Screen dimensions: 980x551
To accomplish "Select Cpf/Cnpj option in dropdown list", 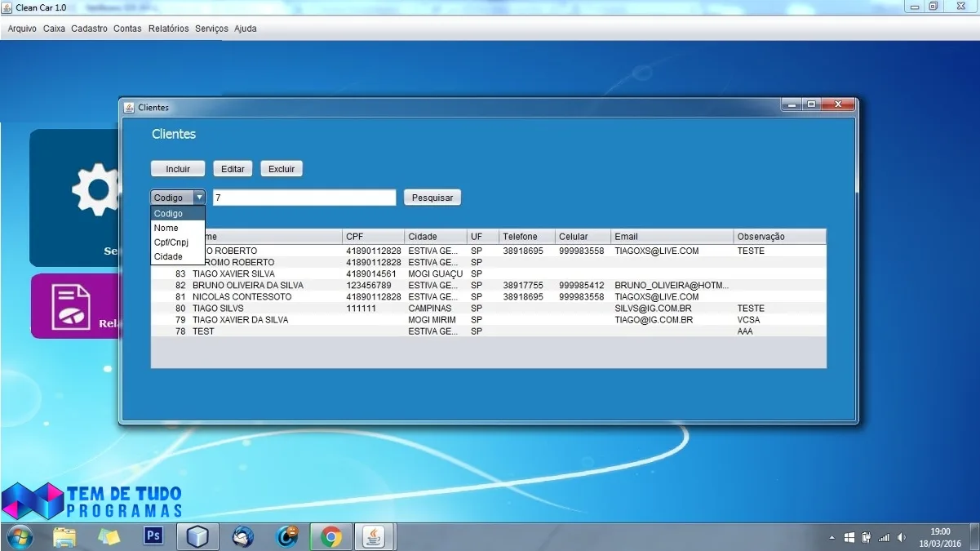I will [x=178, y=242].
